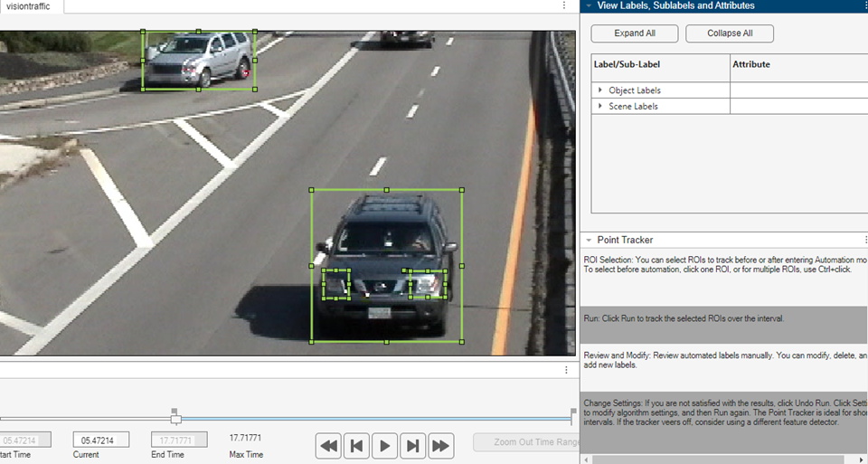Click the rewind playback button
Screen dimensions: 868x464
click(x=329, y=446)
